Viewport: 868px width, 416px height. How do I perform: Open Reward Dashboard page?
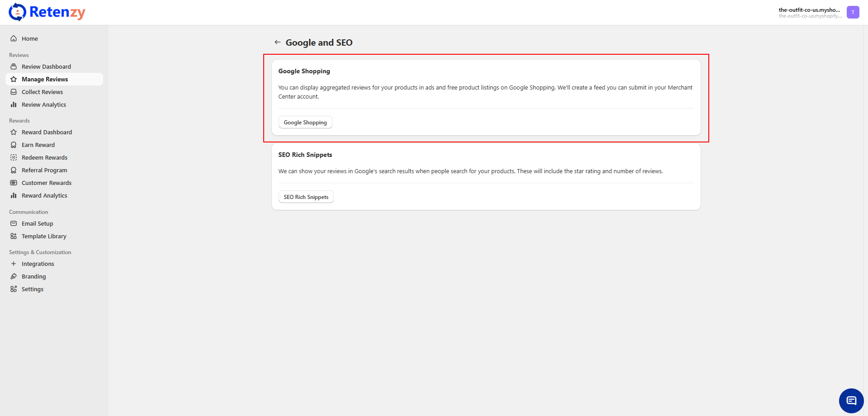pos(47,132)
